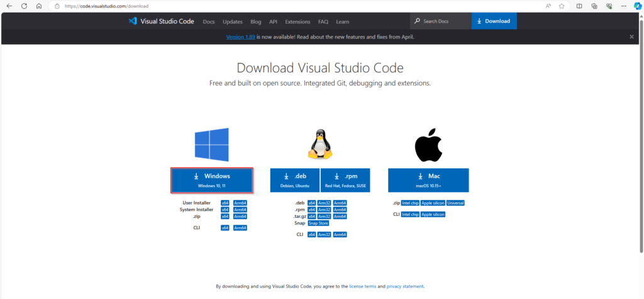Click the Apple logo image
Screen dimensions: 644x299
point(428,144)
